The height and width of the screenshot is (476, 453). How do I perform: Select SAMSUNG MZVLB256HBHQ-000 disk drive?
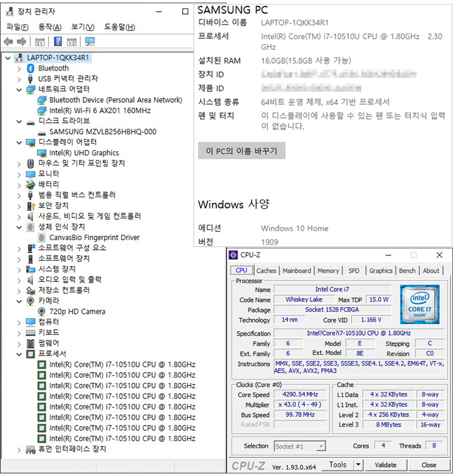pyautogui.click(x=103, y=132)
